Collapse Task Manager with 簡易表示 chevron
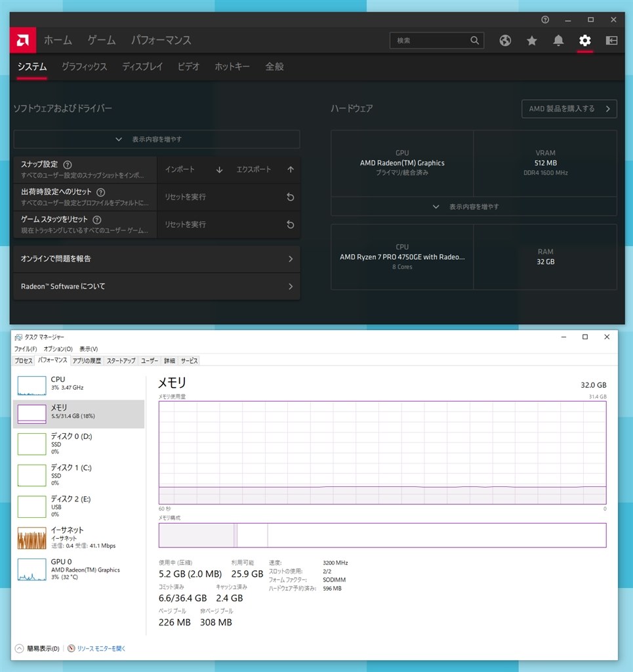The height and width of the screenshot is (672, 633). pos(19,648)
